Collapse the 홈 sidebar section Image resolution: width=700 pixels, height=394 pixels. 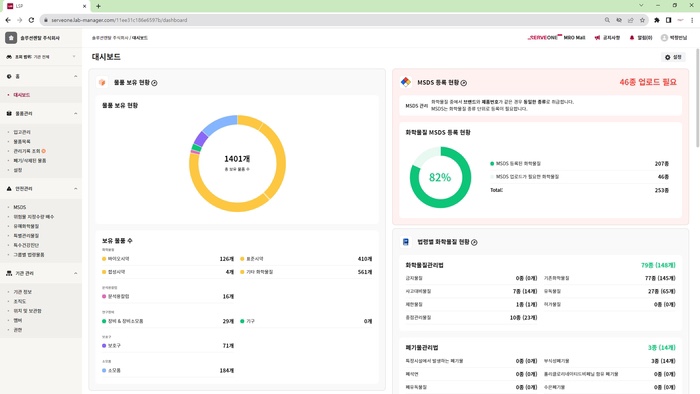[75, 77]
